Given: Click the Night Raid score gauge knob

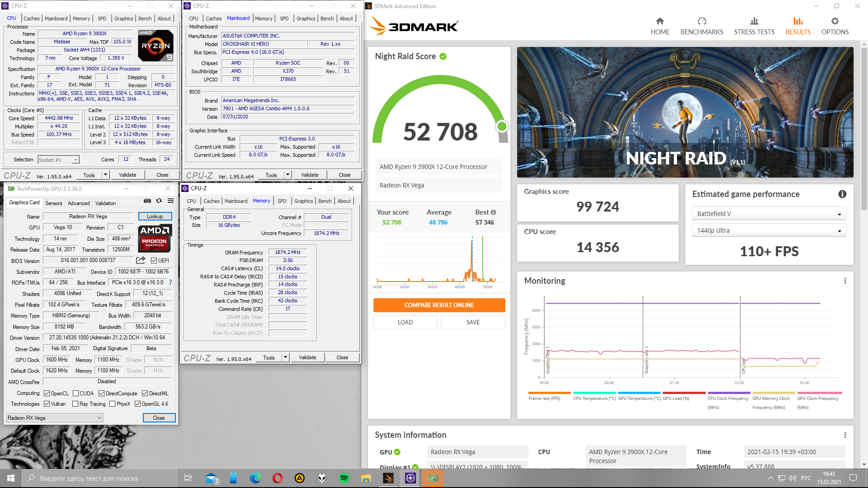Looking at the screenshot, I should 501,126.
